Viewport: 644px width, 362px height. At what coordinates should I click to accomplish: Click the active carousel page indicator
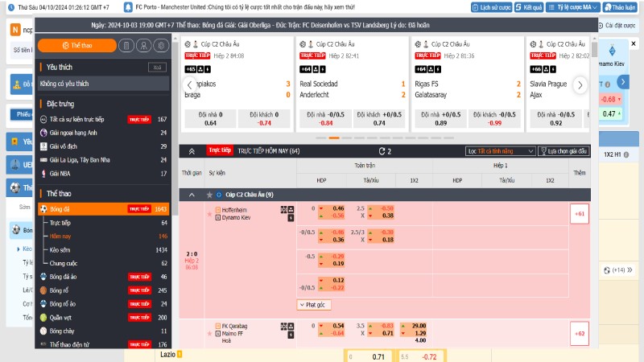click(x=334, y=138)
